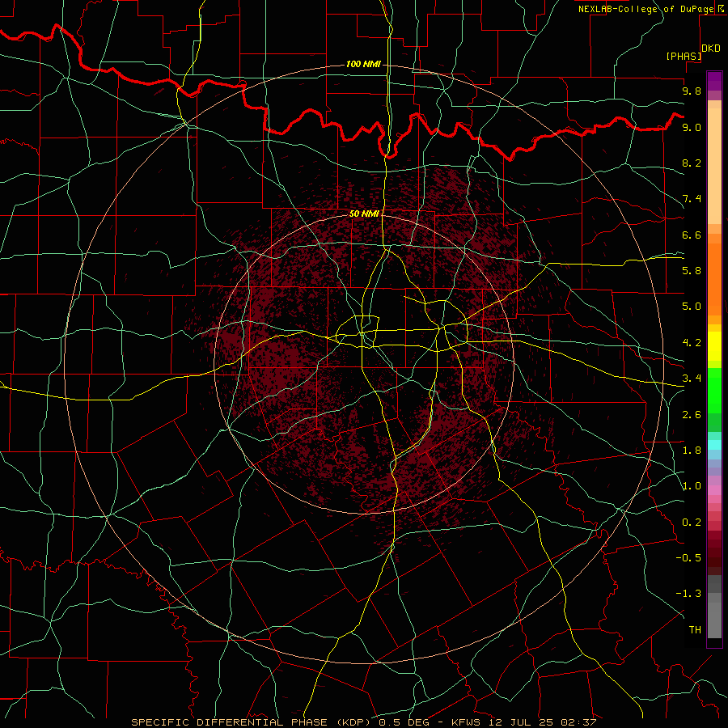The image size is (728, 728).
Task: Click the bright green segment of color bar
Action: [x=714, y=390]
